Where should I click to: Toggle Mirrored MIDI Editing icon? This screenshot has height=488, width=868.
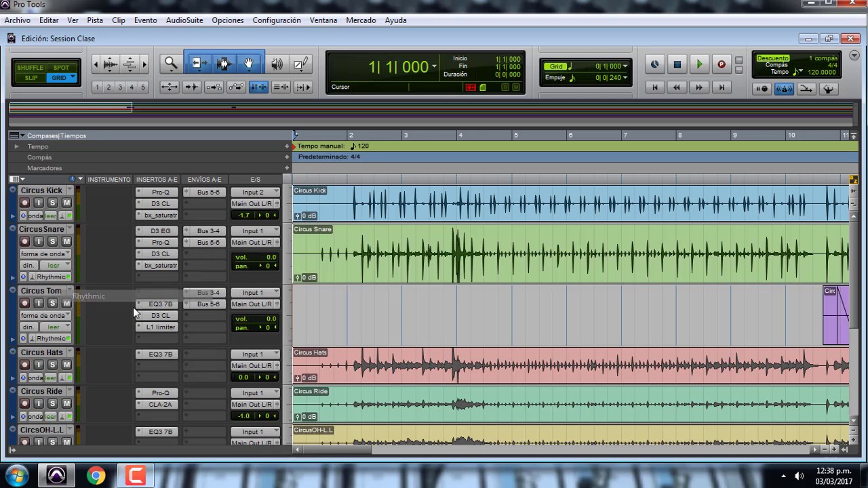click(214, 87)
